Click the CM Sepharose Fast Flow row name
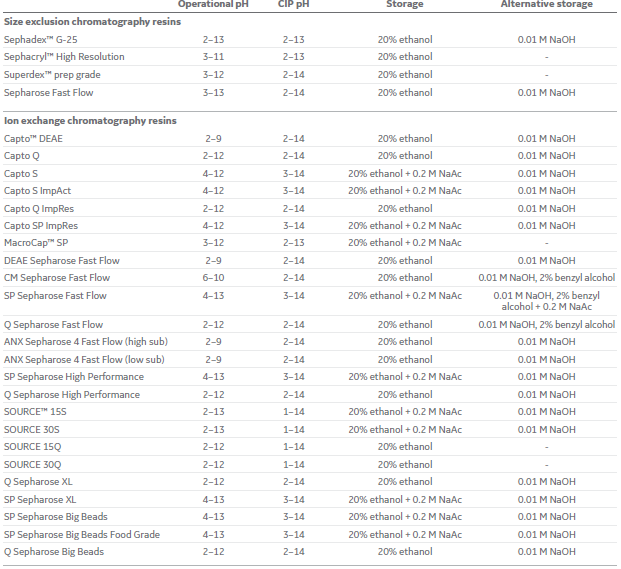The image size is (621, 569). pos(57,278)
